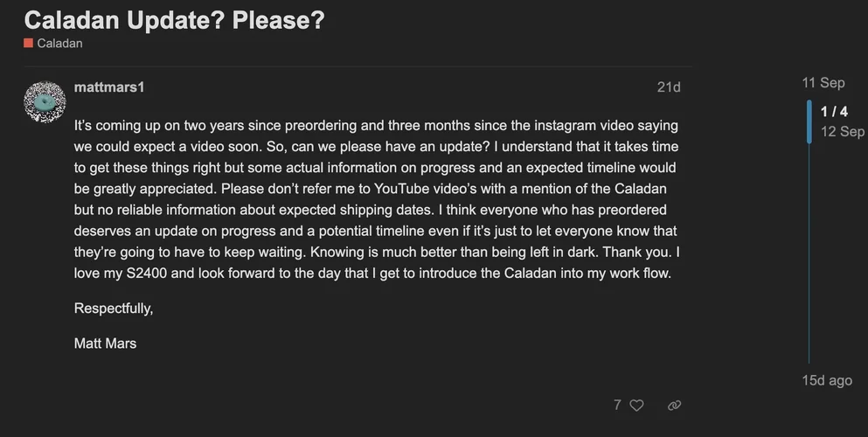Screen dimensions: 868x437
Task: Click the red Caladan category square
Action: point(29,43)
